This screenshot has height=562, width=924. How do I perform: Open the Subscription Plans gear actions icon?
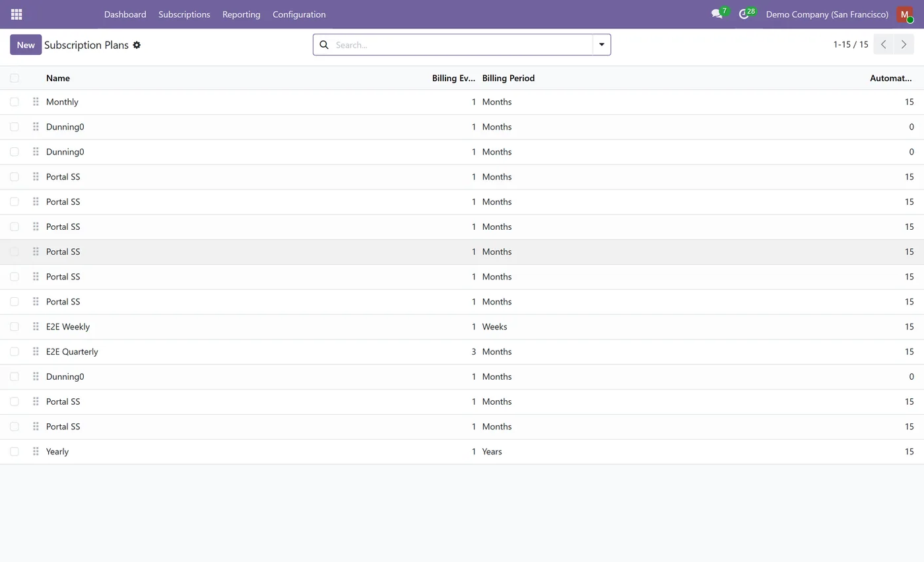(137, 45)
